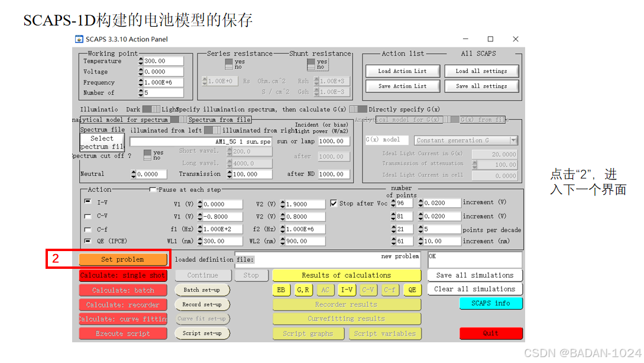Click the Frequency stepper arrows
The image size is (644, 363).
coord(141,82)
